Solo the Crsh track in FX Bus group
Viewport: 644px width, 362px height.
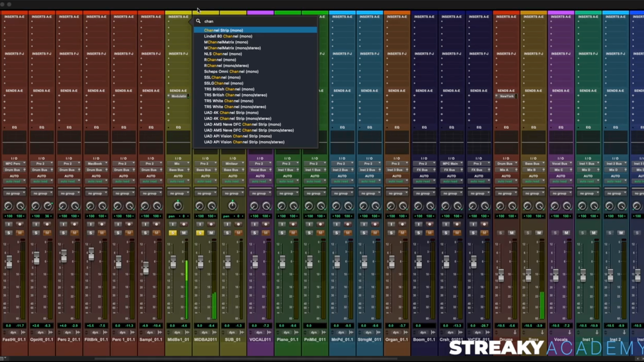click(445, 233)
